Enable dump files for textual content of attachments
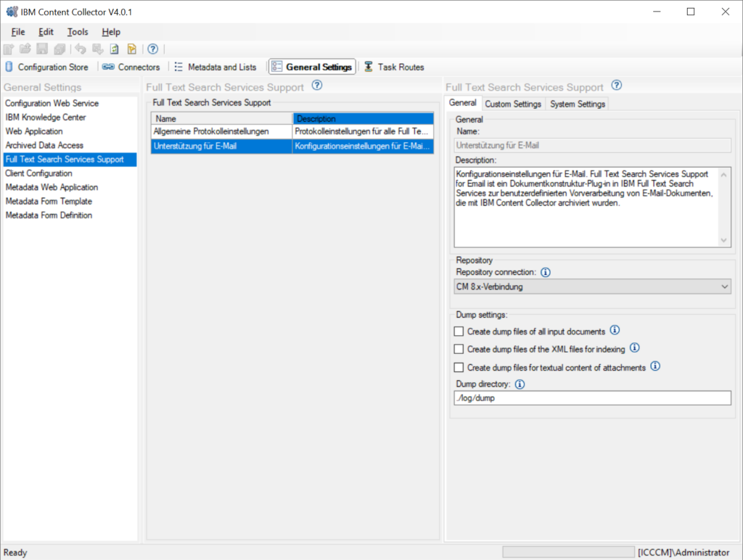Viewport: 743px width, 560px height. [x=459, y=367]
